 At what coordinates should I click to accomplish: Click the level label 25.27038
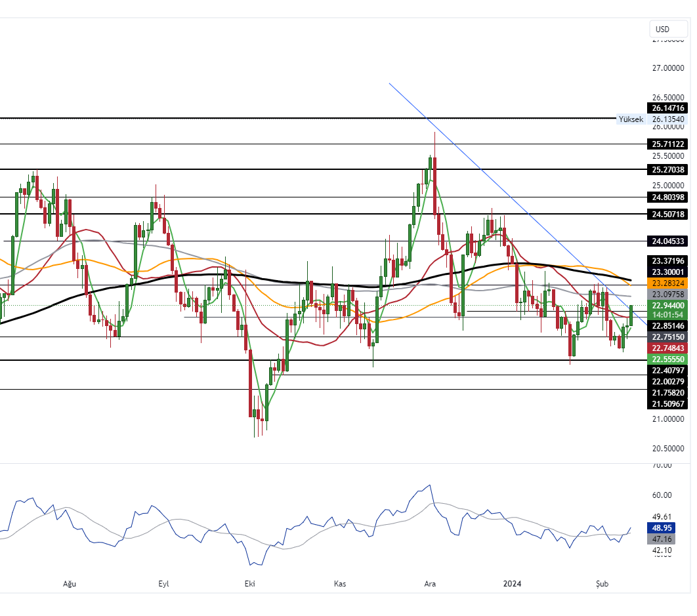pyautogui.click(x=666, y=170)
